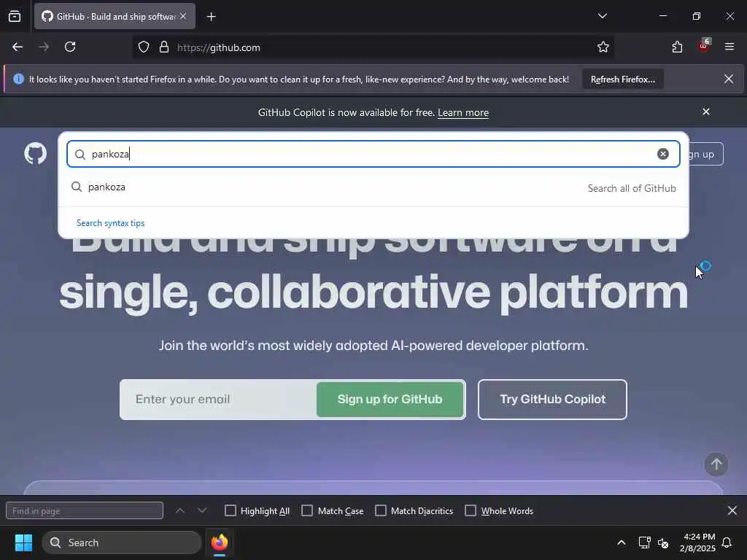Find next match down arrow

(202, 511)
